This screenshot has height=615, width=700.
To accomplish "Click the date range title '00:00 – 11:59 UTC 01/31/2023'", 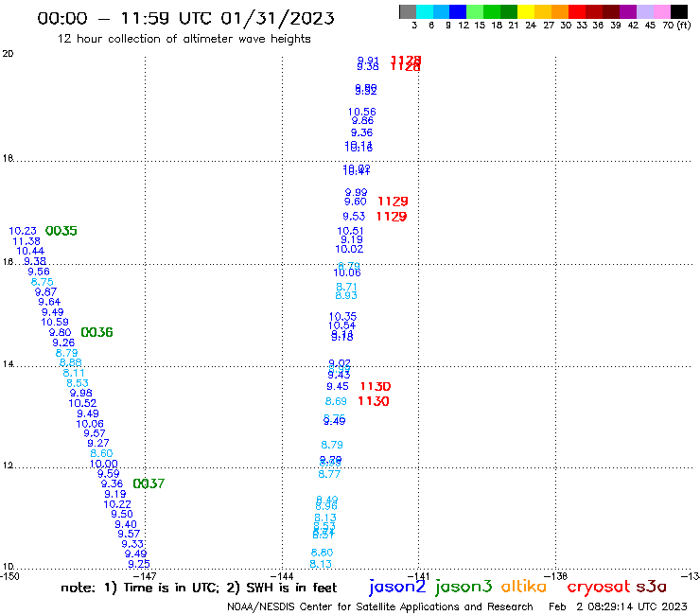I will coord(185,18).
